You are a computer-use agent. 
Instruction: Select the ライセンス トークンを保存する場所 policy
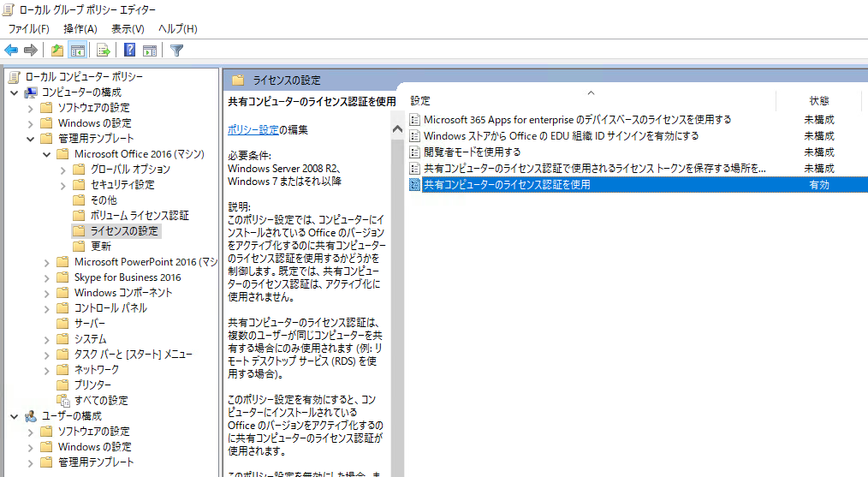(x=595, y=169)
